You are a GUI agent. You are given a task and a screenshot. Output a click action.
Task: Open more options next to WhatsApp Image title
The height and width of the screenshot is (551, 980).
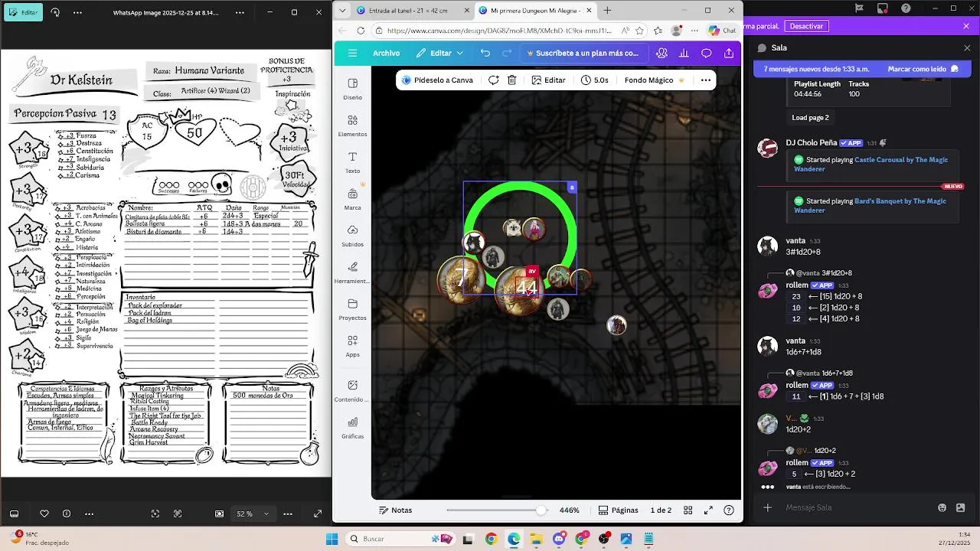[x=240, y=13]
